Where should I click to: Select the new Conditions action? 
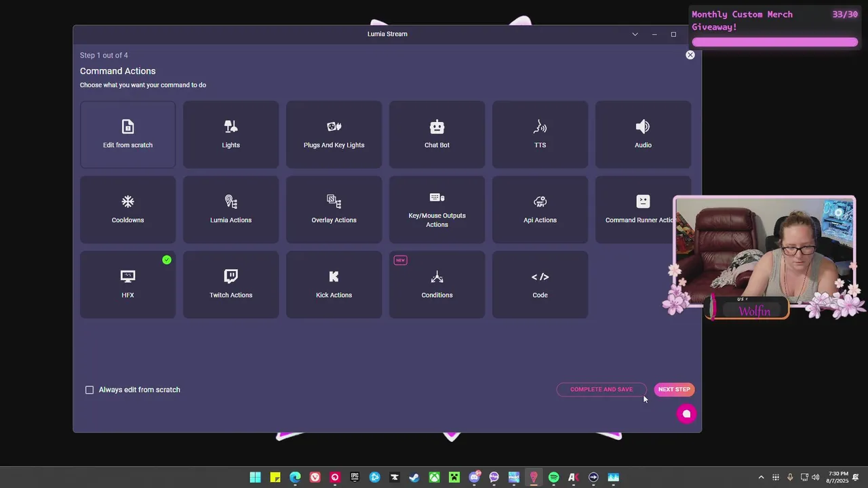point(437,285)
